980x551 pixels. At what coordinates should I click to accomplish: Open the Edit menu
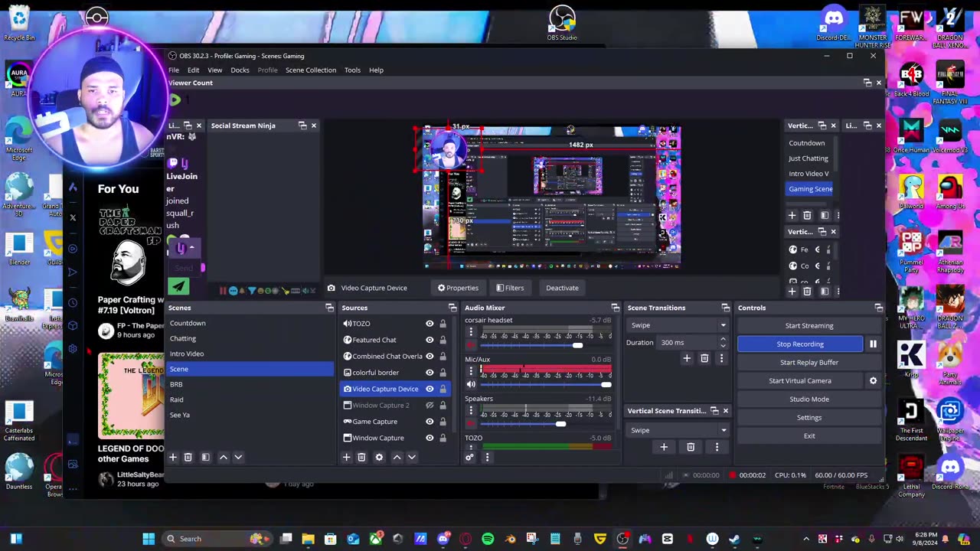tap(193, 70)
